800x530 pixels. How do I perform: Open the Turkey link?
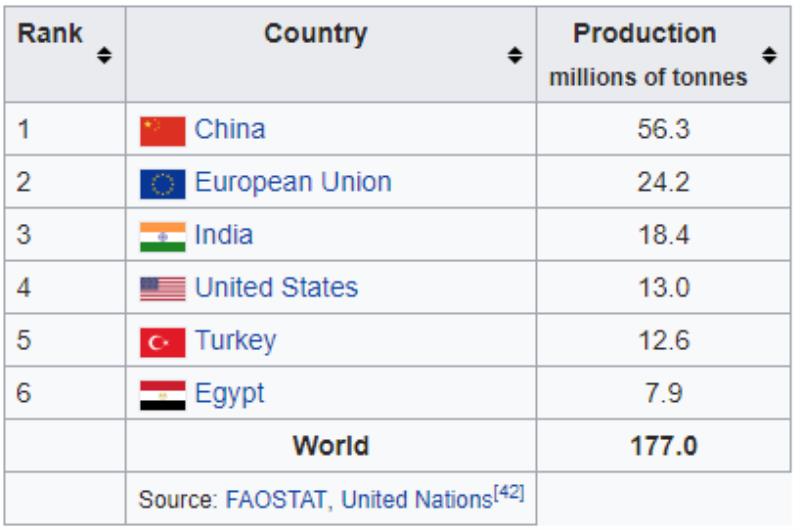pyautogui.click(x=236, y=340)
